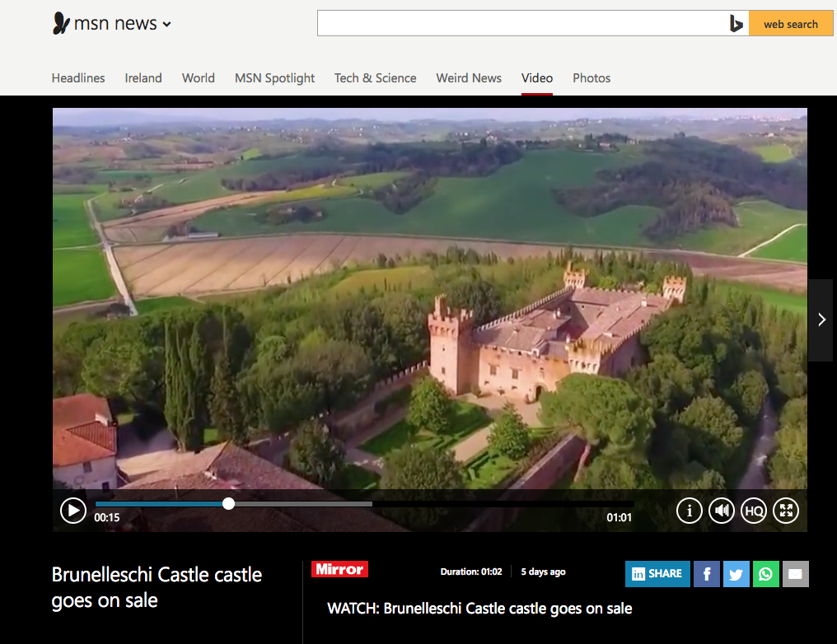Open the Headlines tab
The height and width of the screenshot is (644, 837).
pyautogui.click(x=78, y=78)
